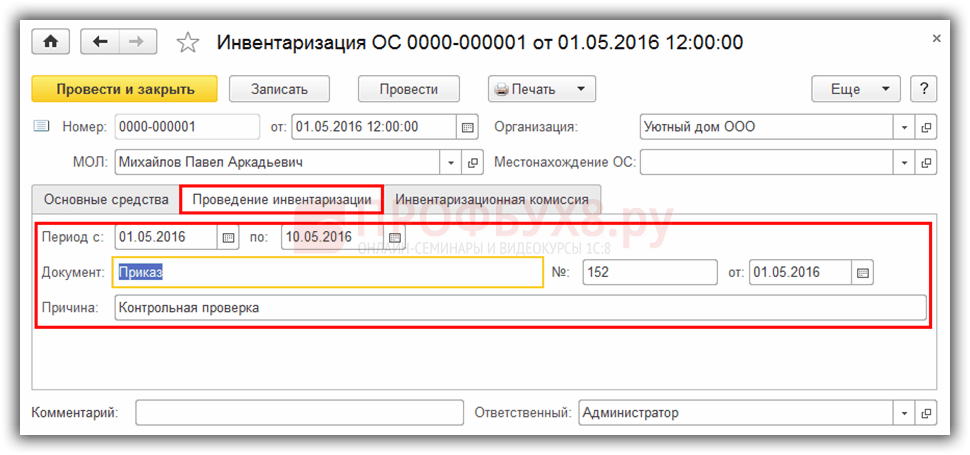970x455 pixels.
Task: Click the Провести button
Action: pos(408,89)
